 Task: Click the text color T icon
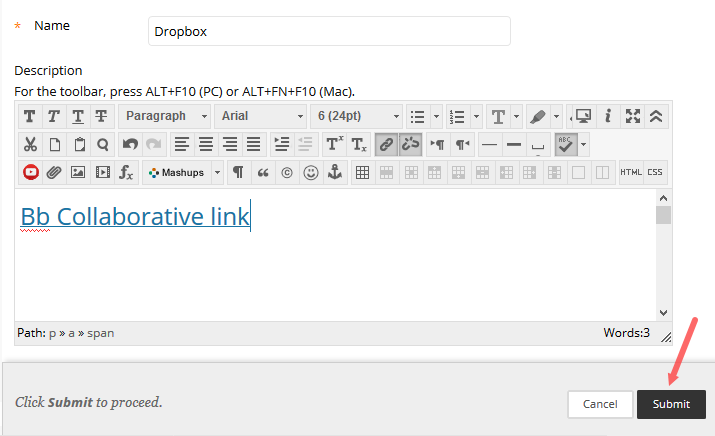498,116
